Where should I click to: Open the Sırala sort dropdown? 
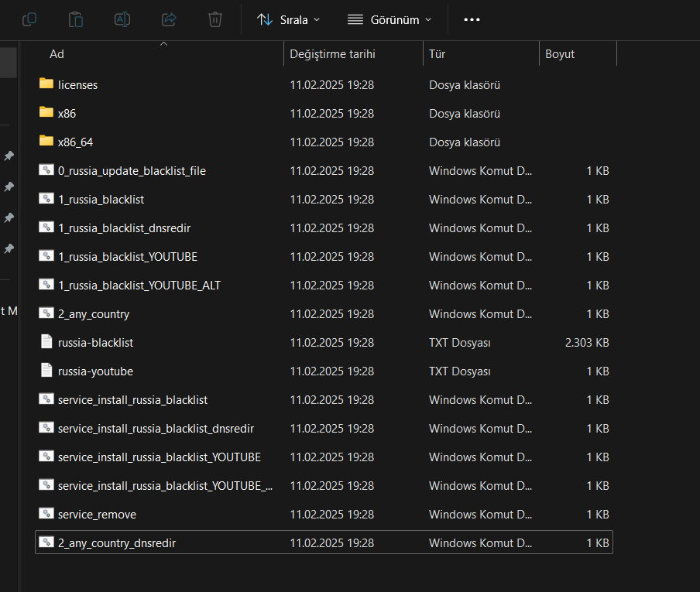(x=288, y=19)
